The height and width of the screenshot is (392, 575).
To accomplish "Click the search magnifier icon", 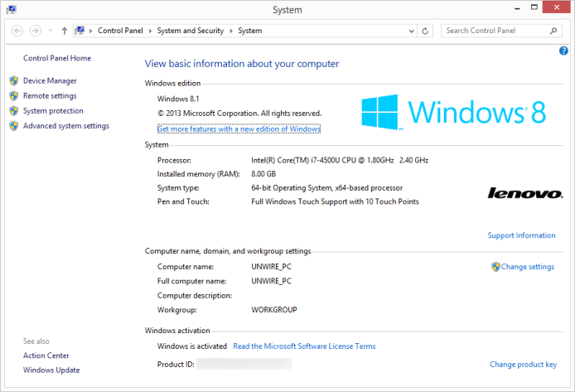I will (x=555, y=31).
